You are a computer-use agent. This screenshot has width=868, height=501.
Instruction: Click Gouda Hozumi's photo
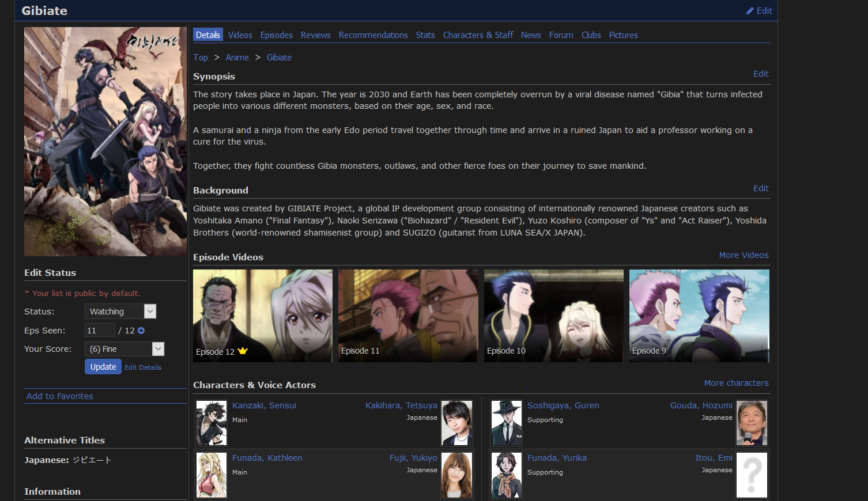(x=752, y=423)
